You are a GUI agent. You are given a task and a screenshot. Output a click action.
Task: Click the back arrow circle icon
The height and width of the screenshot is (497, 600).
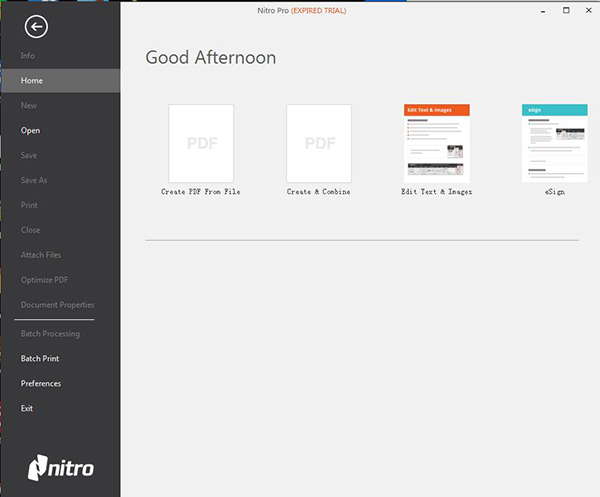pos(36,27)
